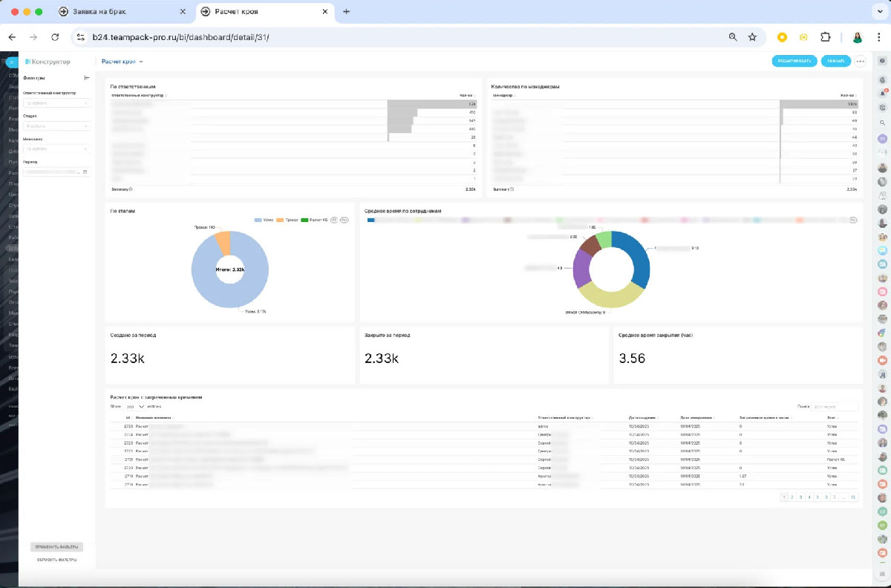Toggle the Расчет КБ legend series
This screenshot has height=588, width=891.
point(314,220)
